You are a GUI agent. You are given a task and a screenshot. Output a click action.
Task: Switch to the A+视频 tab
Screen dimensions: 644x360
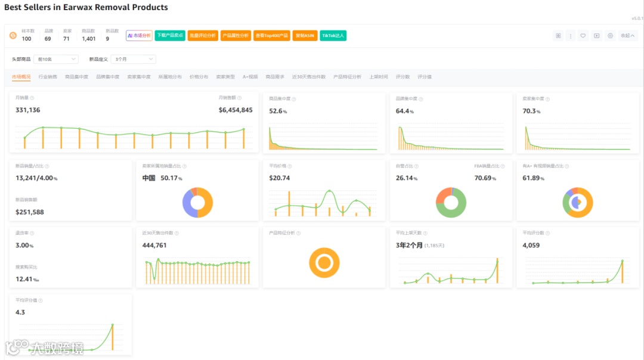coord(250,77)
